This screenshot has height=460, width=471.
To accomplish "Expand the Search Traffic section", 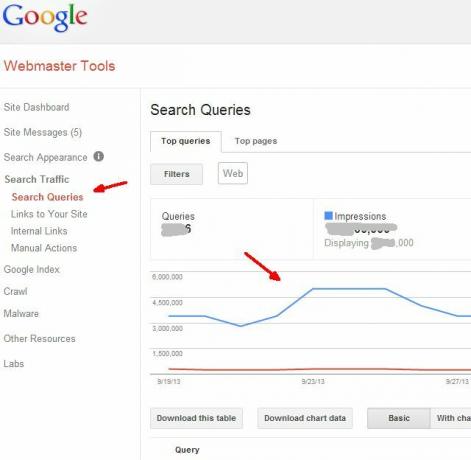I will [37, 179].
